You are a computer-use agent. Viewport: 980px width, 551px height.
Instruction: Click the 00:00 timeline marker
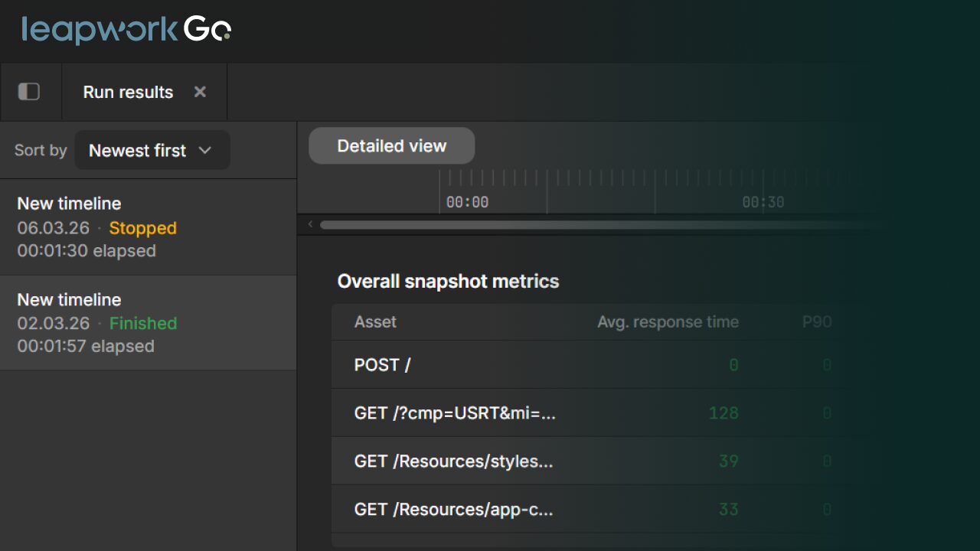coord(467,202)
